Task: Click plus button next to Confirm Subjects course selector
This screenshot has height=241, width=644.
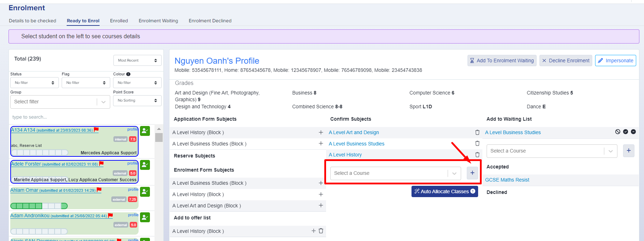Action: [x=472, y=173]
